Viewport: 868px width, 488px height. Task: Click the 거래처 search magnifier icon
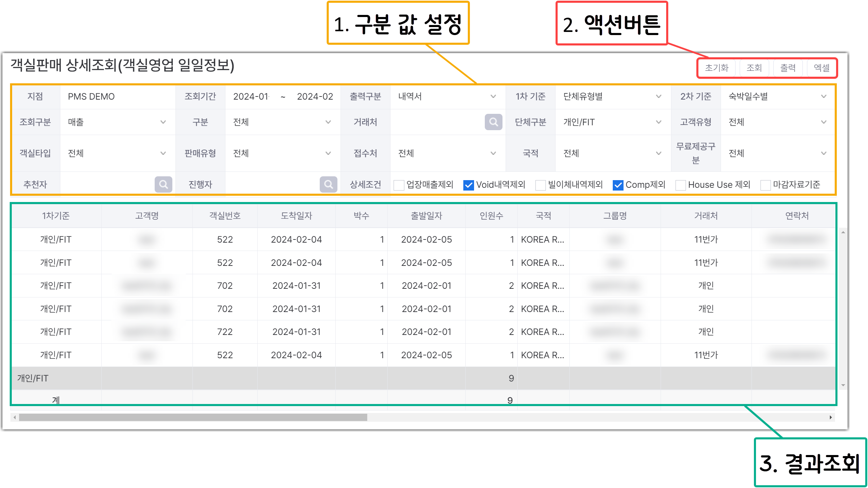(493, 122)
